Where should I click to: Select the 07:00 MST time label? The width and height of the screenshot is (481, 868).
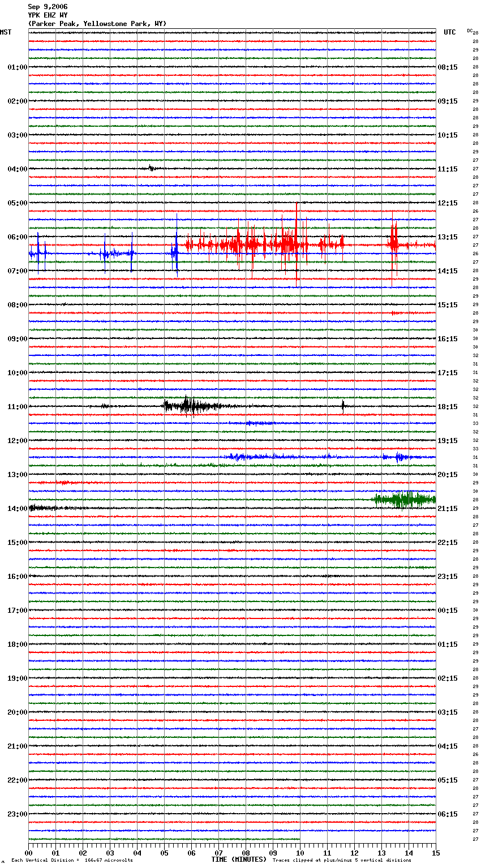[x=18, y=271]
